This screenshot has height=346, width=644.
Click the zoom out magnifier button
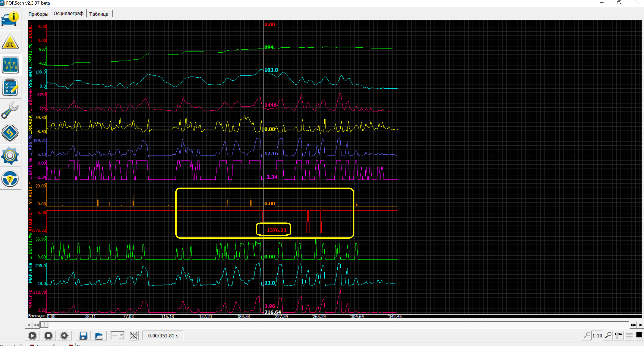coord(587,336)
